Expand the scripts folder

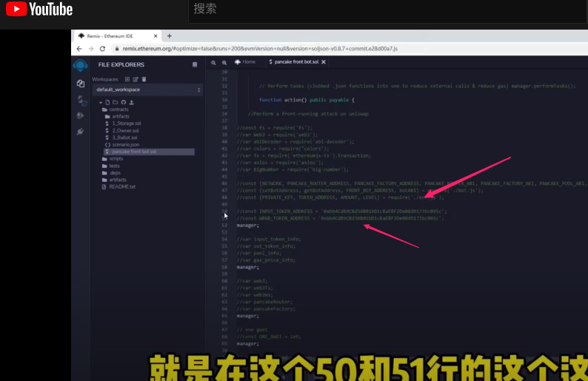click(113, 159)
